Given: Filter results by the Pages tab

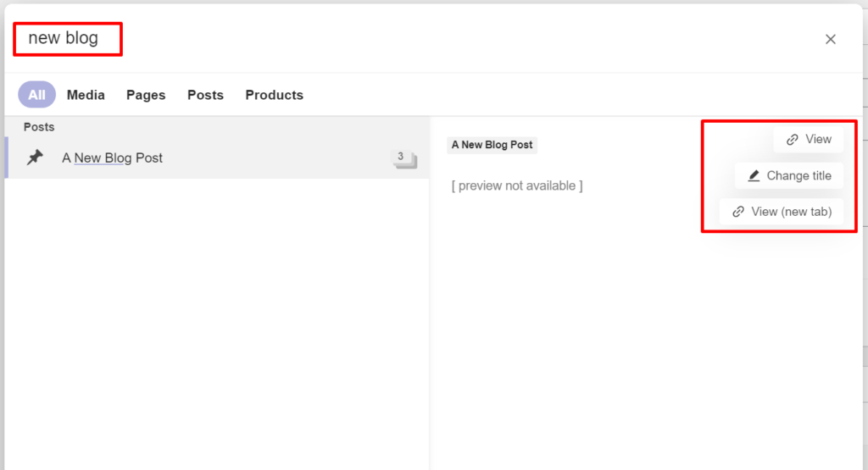Looking at the screenshot, I should [x=146, y=95].
